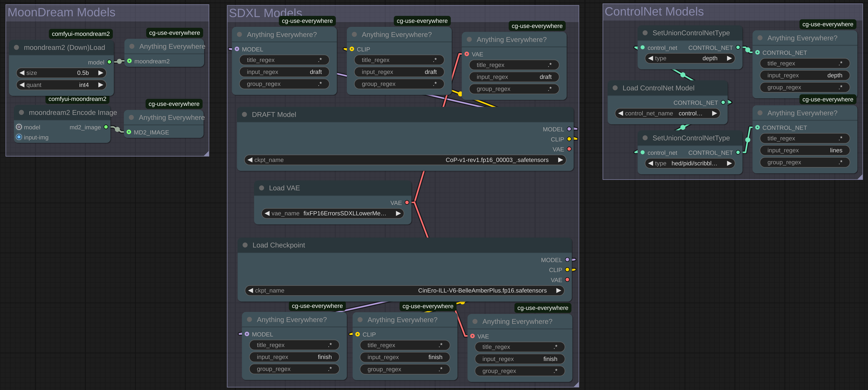
Task: Toggle collapse dot on Load Checkpoint node
Action: click(245, 245)
